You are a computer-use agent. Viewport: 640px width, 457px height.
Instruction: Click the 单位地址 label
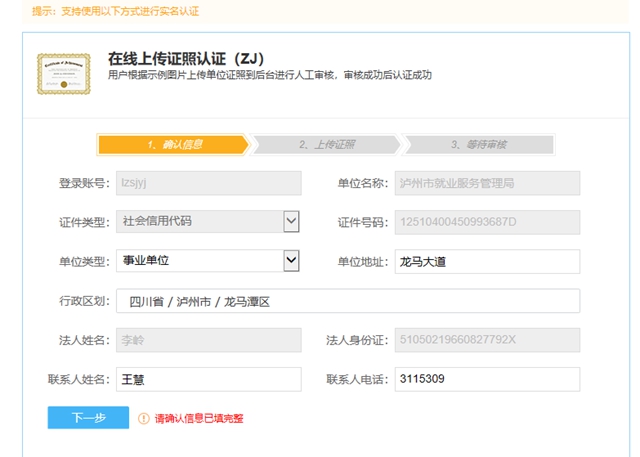(x=363, y=262)
